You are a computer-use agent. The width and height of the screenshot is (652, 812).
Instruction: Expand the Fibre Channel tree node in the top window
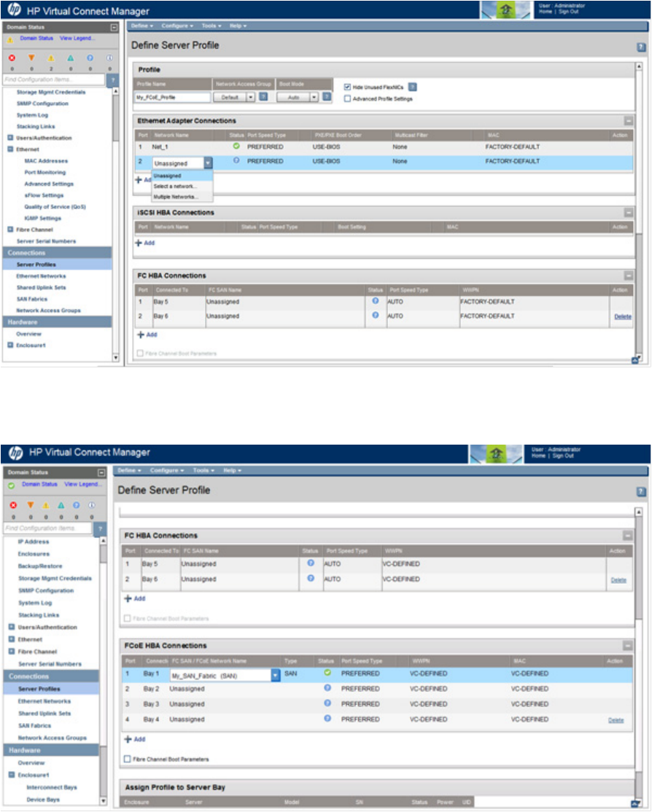point(10,230)
